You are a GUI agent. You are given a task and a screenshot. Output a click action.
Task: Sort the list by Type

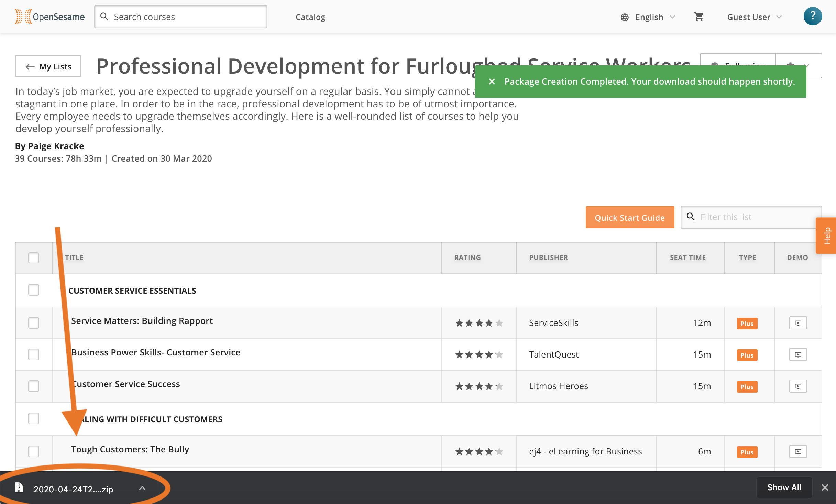(748, 258)
